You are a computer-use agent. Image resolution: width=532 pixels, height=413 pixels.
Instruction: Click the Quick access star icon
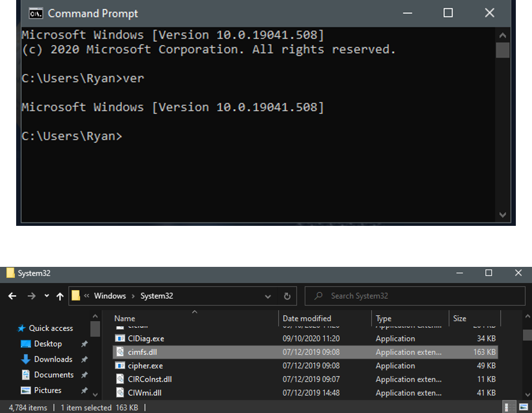click(21, 328)
